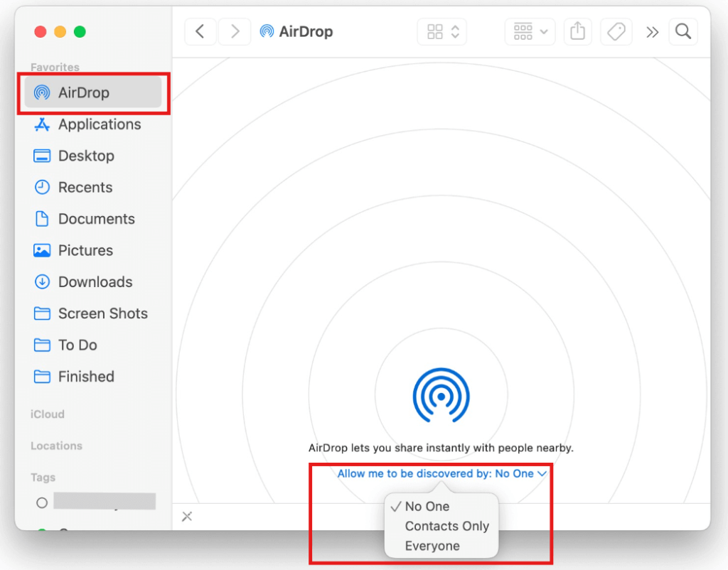Show more toolbar items with double chevron
The width and height of the screenshot is (728, 570).
pos(653,32)
